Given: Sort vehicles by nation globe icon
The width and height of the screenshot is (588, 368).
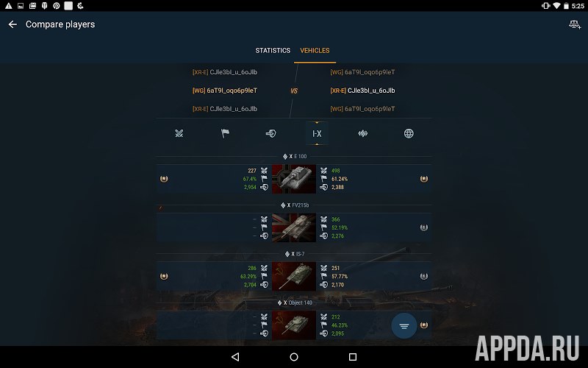Looking at the screenshot, I should (x=409, y=133).
